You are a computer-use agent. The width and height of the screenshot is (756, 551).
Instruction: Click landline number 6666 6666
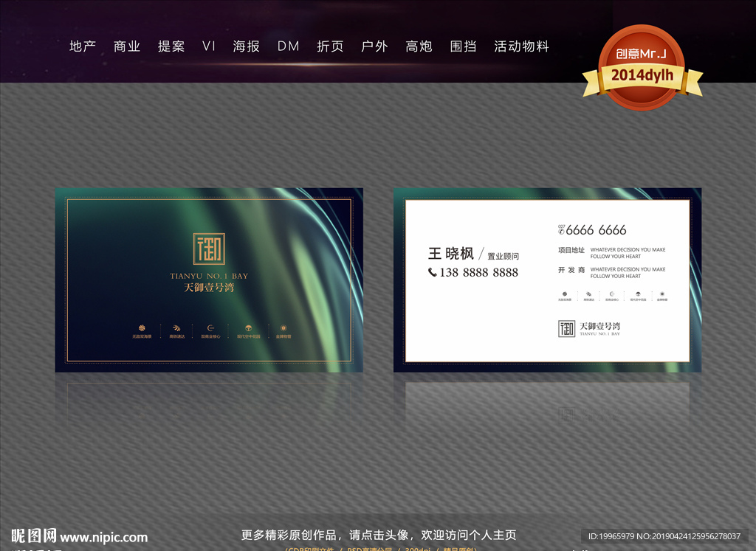[596, 230]
